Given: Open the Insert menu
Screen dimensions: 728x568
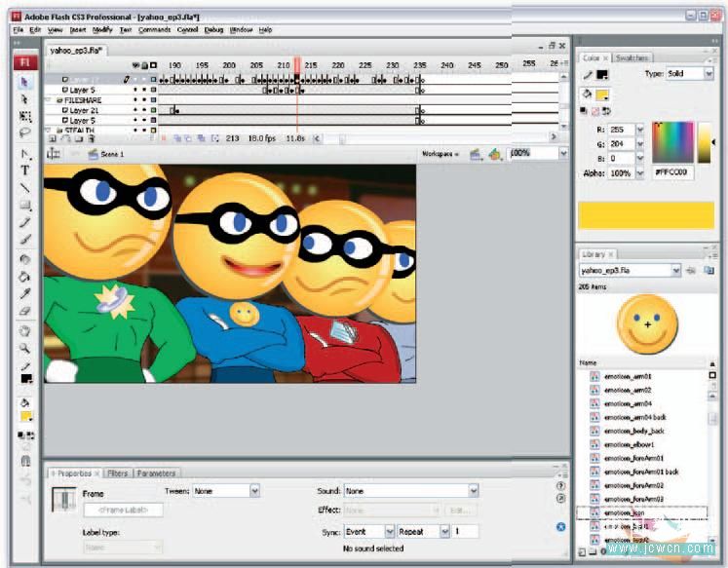Looking at the screenshot, I should [78, 29].
